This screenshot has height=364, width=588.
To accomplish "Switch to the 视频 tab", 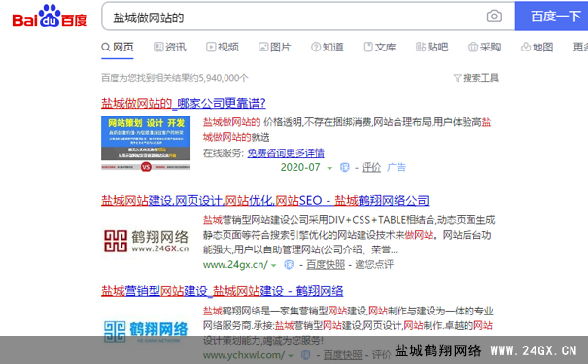I will (x=223, y=47).
